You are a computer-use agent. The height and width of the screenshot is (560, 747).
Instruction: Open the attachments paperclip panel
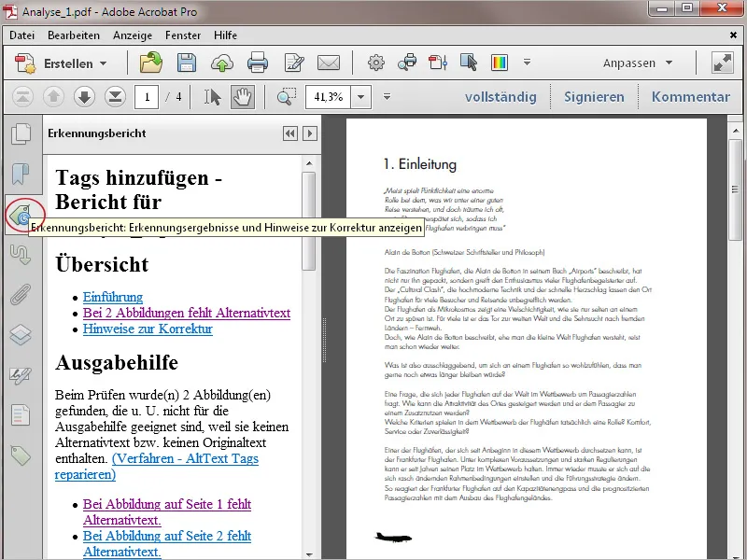pyautogui.click(x=21, y=294)
